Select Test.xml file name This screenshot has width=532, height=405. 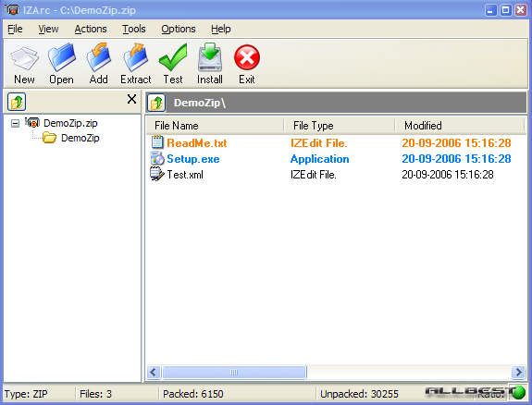[x=185, y=175]
